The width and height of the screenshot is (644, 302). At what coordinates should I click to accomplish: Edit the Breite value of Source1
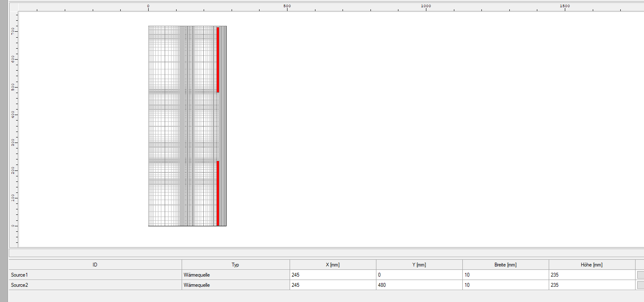point(506,275)
